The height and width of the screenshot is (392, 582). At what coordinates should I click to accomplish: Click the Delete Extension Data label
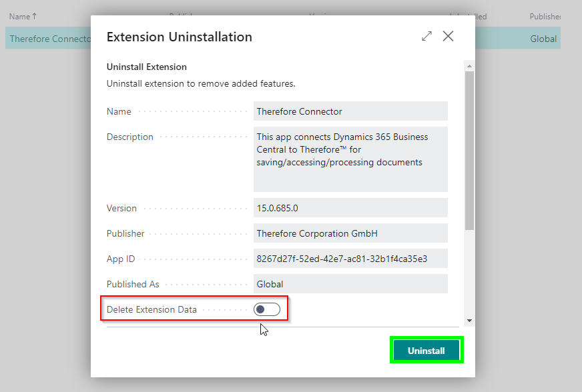click(x=152, y=309)
